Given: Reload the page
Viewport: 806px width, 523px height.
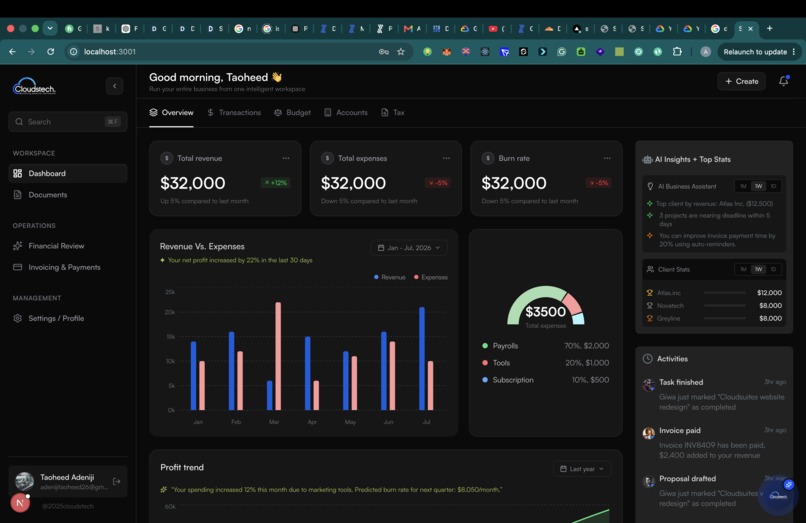Looking at the screenshot, I should (50, 51).
